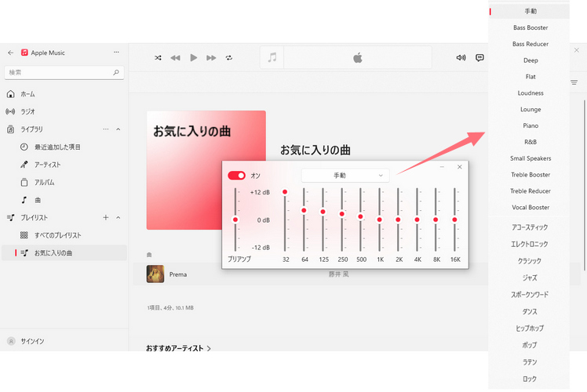Choose the R&B preset

[530, 142]
